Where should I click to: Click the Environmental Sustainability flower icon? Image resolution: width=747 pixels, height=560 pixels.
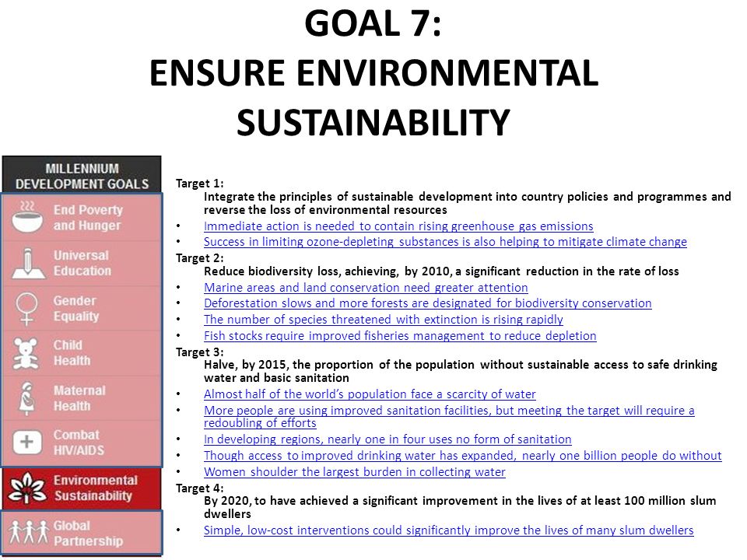[27, 488]
